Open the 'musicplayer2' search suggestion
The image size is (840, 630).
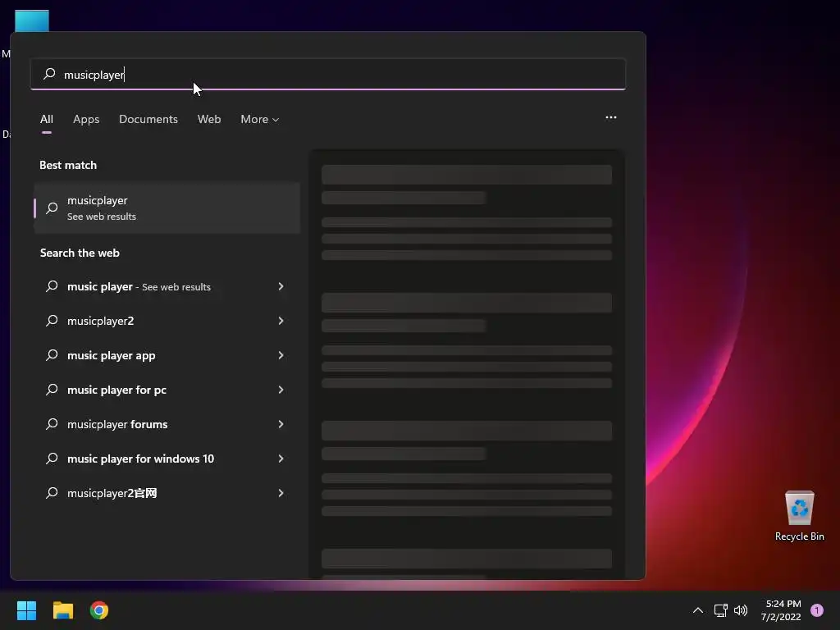tap(167, 321)
